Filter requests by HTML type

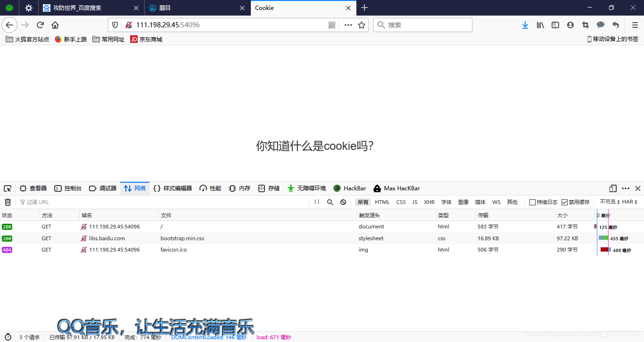[x=382, y=202]
